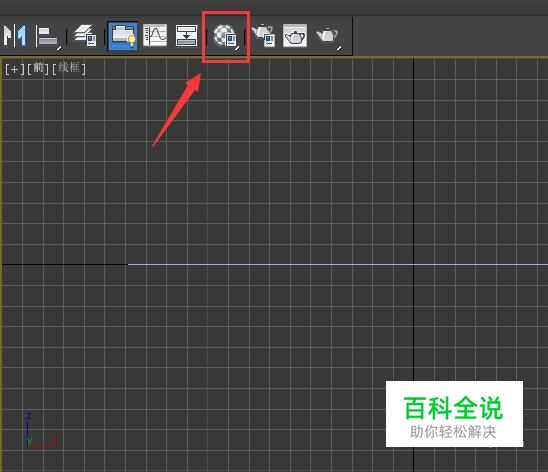Open the Align tool flyout

[49, 36]
